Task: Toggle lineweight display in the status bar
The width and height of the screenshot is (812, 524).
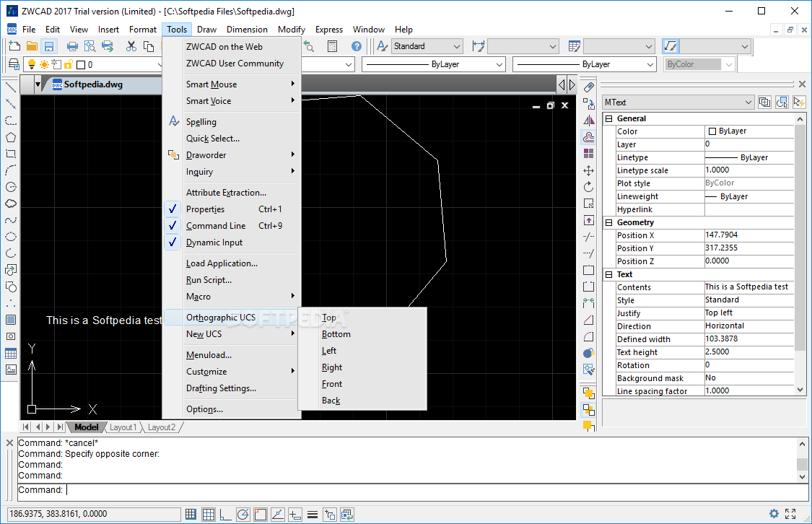Action: click(313, 514)
